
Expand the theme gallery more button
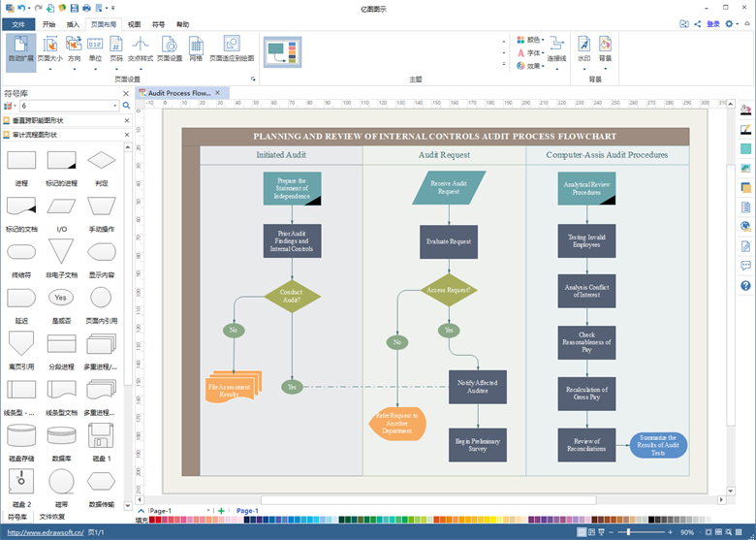coord(504,64)
